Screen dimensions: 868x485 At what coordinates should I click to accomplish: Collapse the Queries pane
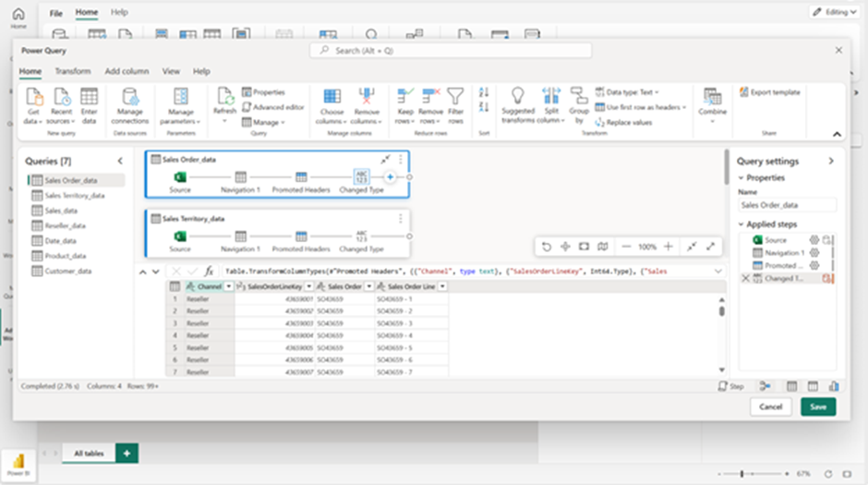(120, 161)
